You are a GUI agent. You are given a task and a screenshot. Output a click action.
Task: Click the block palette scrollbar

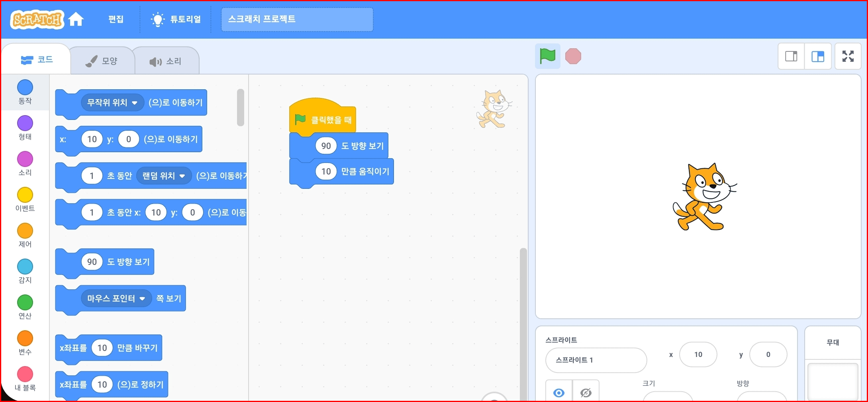click(x=240, y=107)
